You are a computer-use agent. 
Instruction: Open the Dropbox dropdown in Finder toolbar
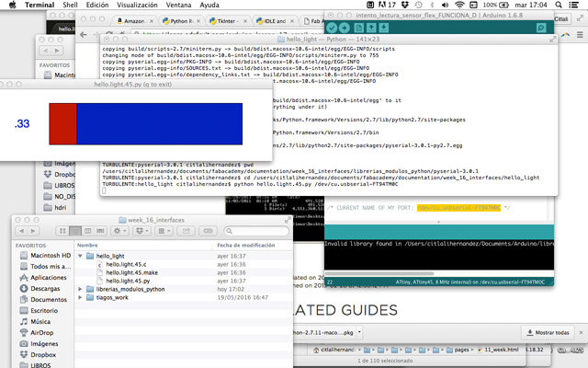[141, 231]
